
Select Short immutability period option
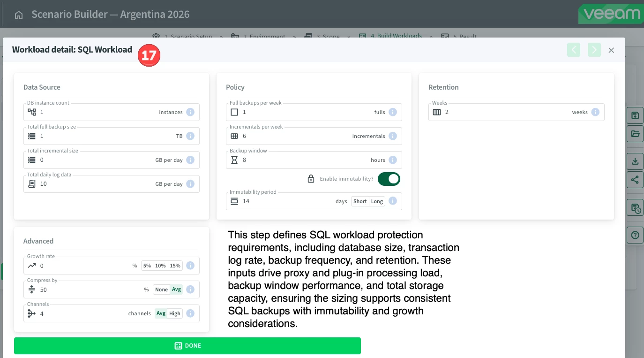(x=360, y=201)
